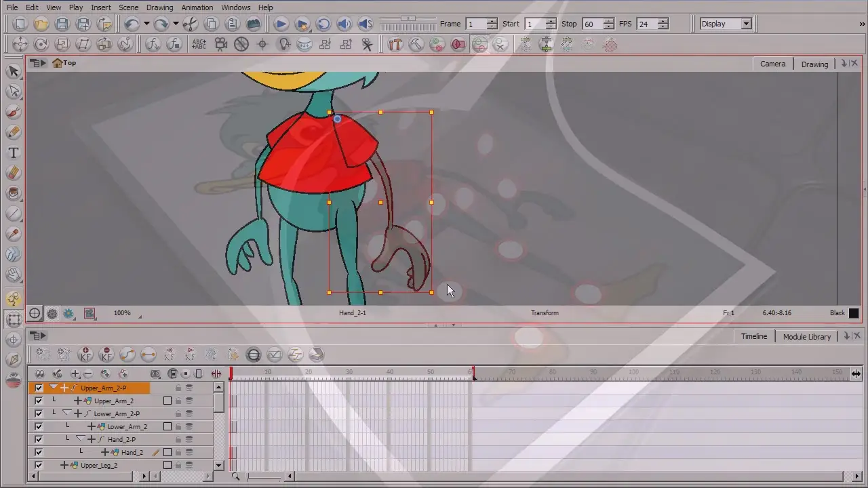Toggle the Loop playback button

point(323,24)
